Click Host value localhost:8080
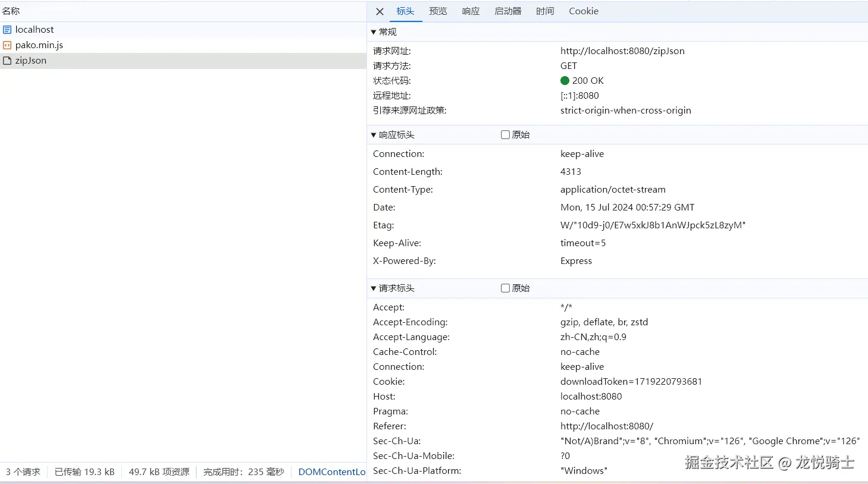The height and width of the screenshot is (484, 868). pyautogui.click(x=591, y=397)
